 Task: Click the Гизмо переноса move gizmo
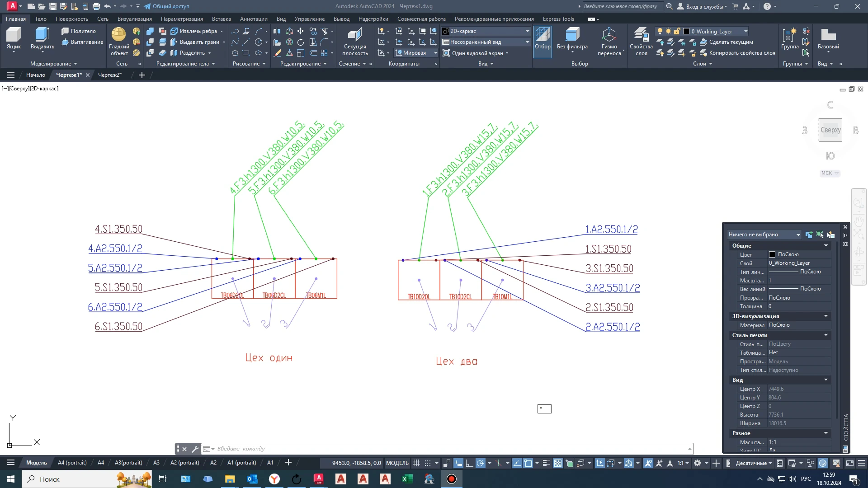click(x=609, y=42)
